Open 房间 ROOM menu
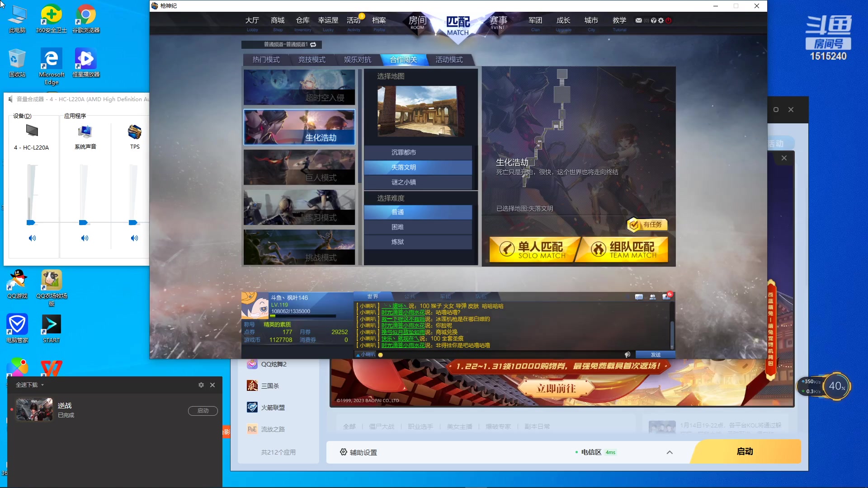The height and width of the screenshot is (488, 868). click(417, 23)
